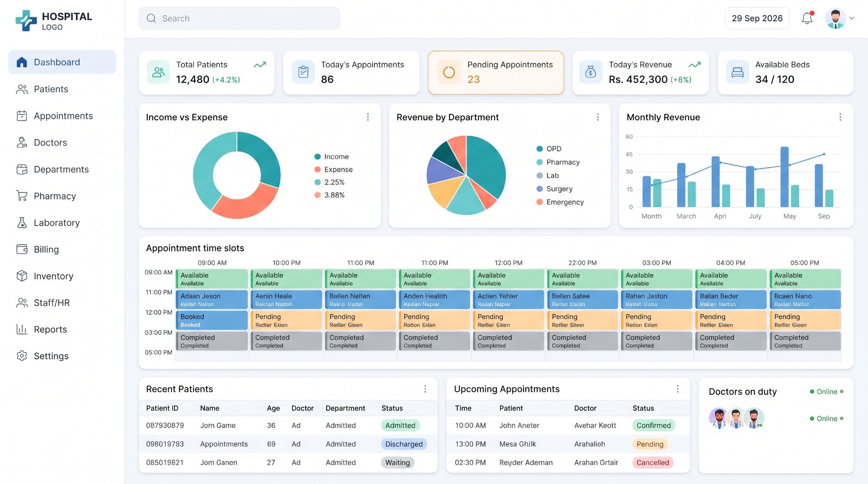
Task: Click the Today's Revenue money bag icon
Action: pyautogui.click(x=590, y=72)
